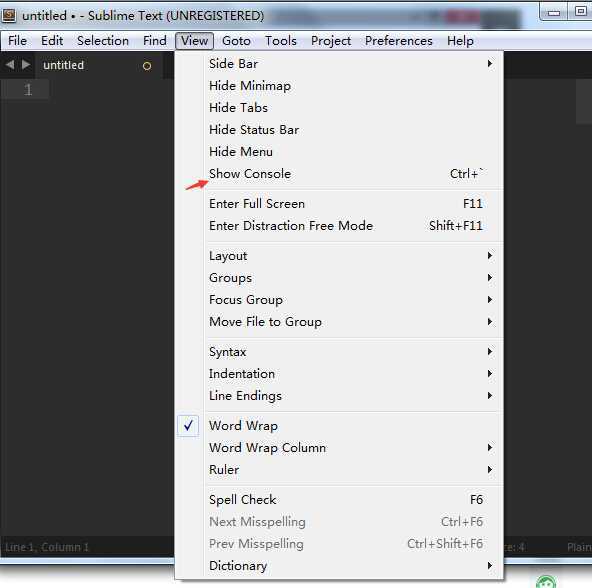Screen dimensions: 592x588
Task: Maximize the Sublime Text window
Action: pyautogui.click(x=581, y=11)
